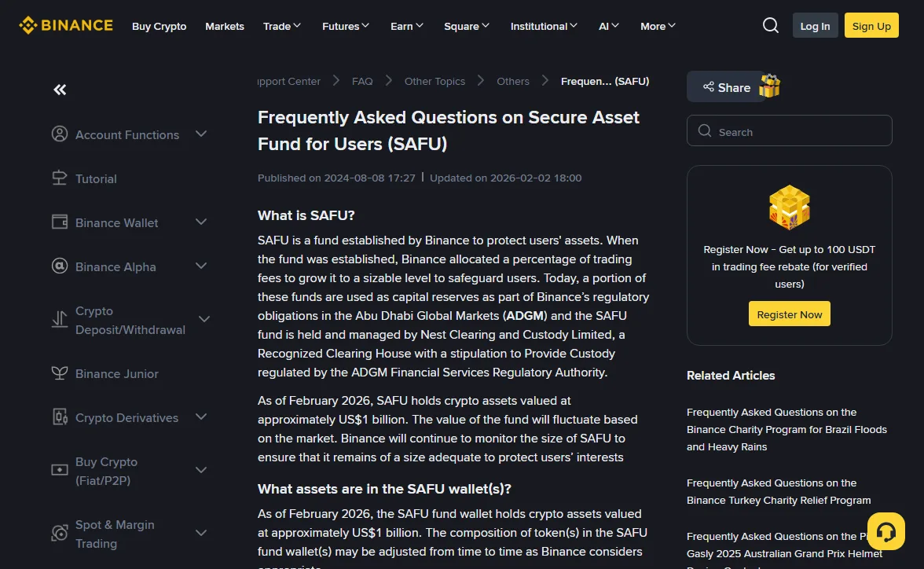Click the Crypto Derivatives icon

(60, 417)
